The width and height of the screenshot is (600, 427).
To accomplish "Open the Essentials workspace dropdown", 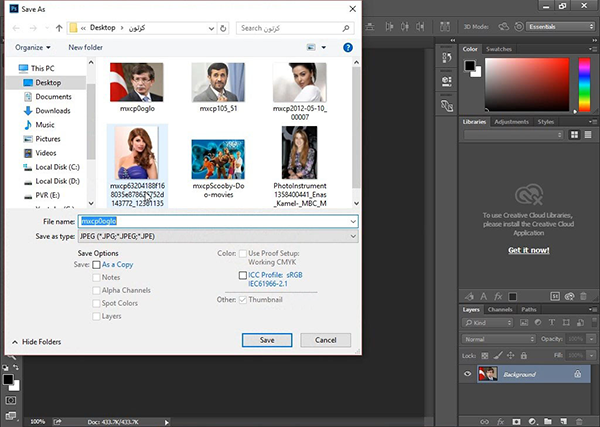I will [x=559, y=27].
